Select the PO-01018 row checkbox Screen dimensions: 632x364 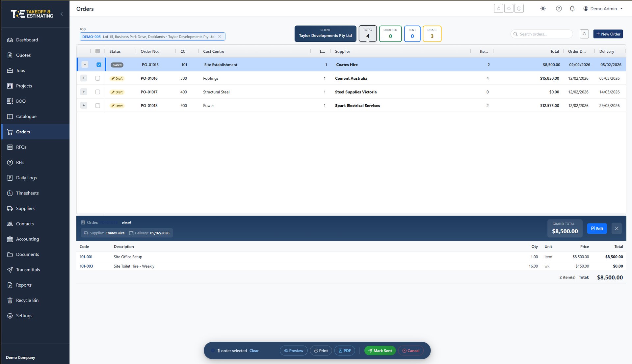(97, 106)
